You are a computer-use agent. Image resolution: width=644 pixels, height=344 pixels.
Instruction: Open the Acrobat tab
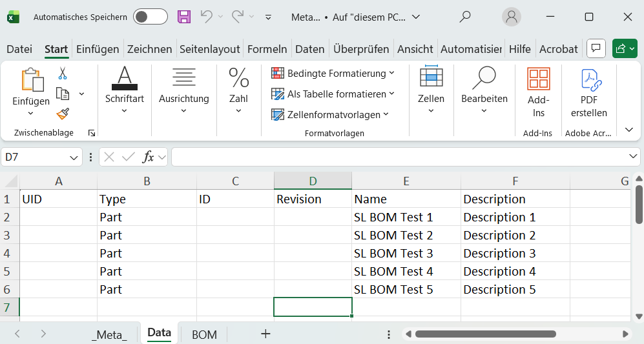(x=559, y=49)
